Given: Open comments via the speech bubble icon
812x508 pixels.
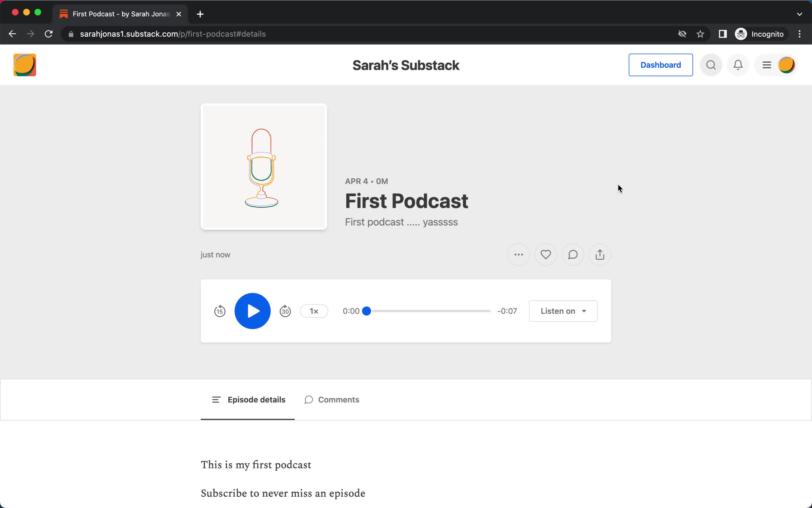Looking at the screenshot, I should pos(573,255).
